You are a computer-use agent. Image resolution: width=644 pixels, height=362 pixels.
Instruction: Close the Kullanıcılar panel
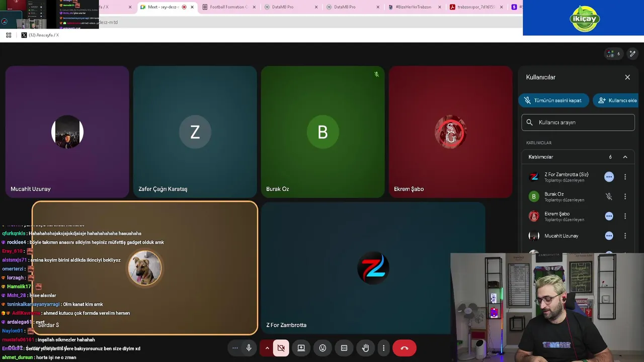627,77
